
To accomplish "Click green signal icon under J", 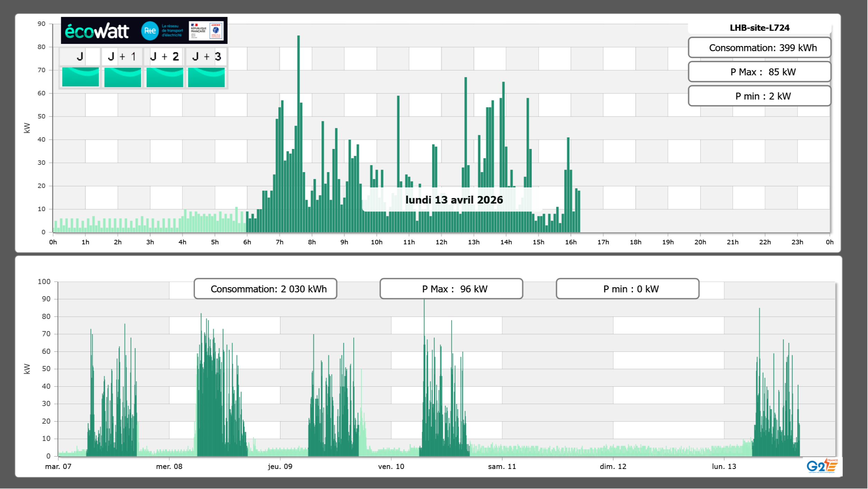I will (80, 77).
